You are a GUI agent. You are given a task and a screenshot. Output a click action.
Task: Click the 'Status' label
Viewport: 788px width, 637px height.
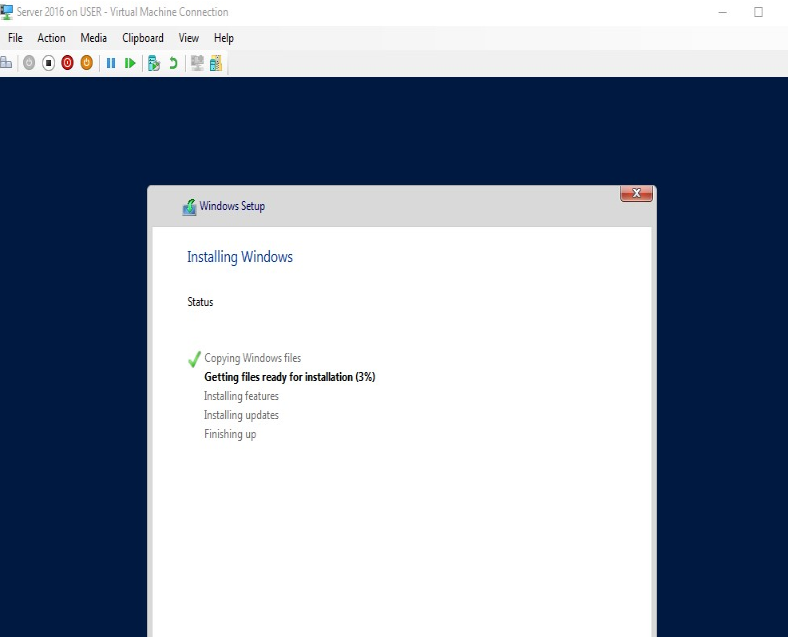pos(200,302)
